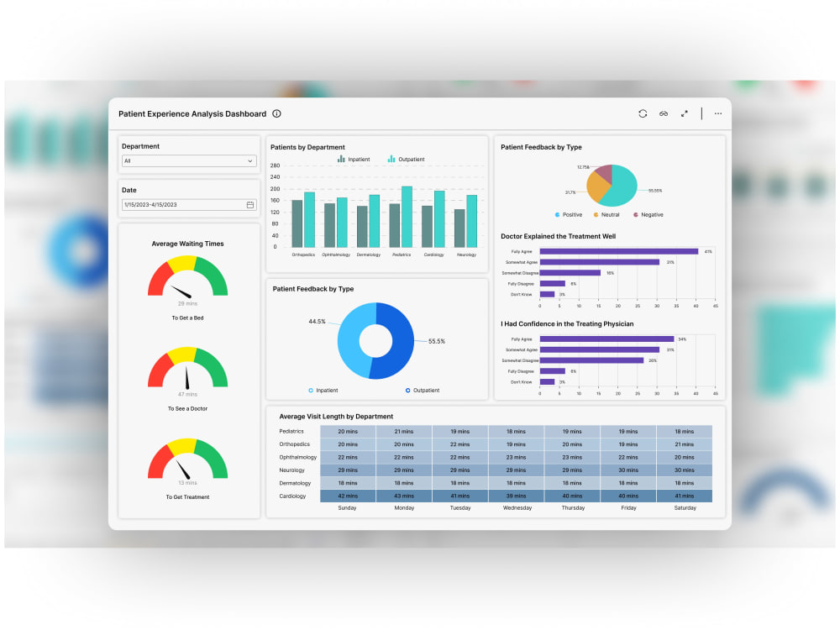This screenshot has height=630, width=840.
Task: Refresh the dashboard with the reload icon
Action: [x=643, y=113]
